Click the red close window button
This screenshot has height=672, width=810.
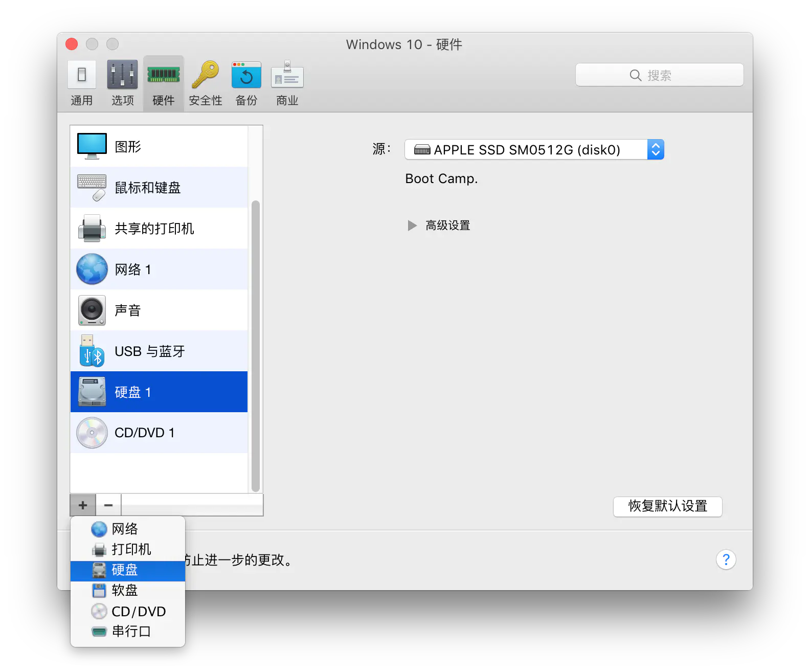[x=72, y=44]
